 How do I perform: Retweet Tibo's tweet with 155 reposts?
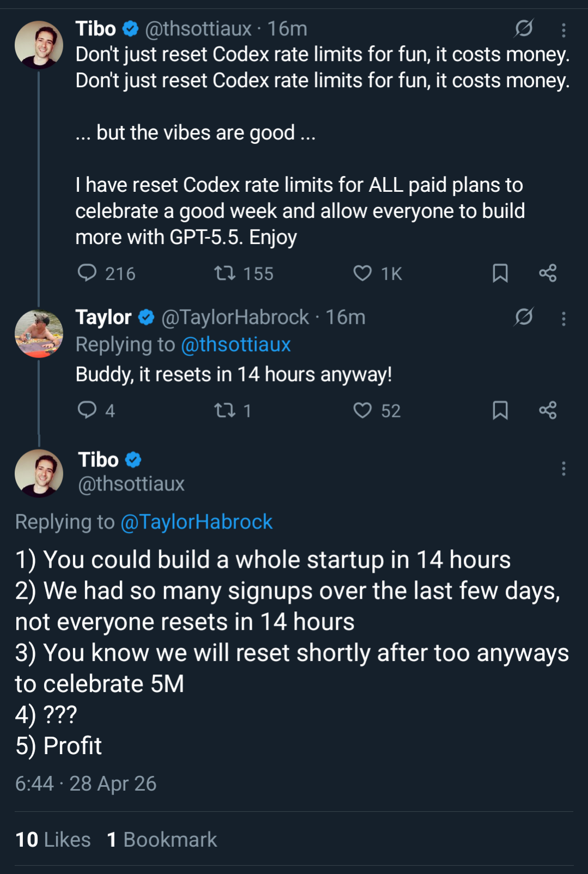pyautogui.click(x=225, y=272)
